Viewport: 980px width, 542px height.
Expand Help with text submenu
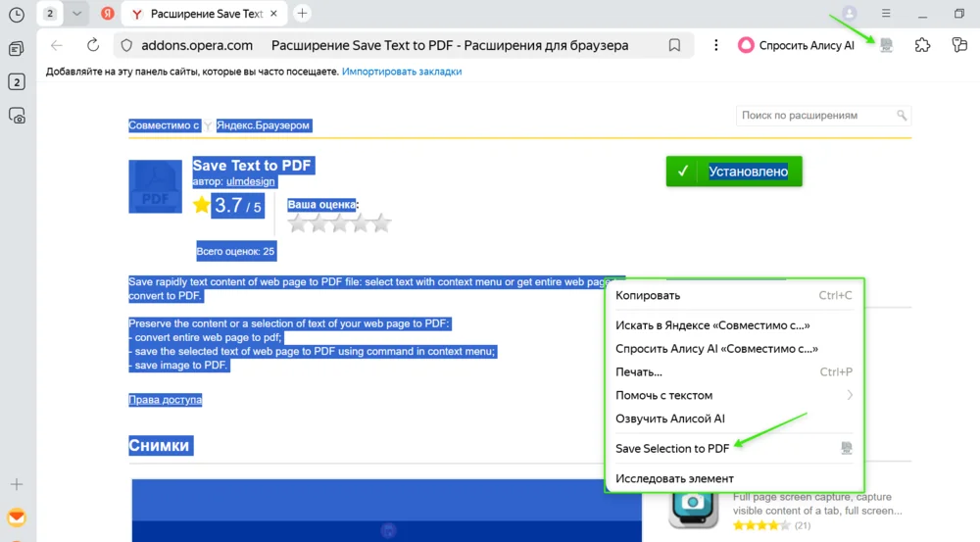(734, 395)
